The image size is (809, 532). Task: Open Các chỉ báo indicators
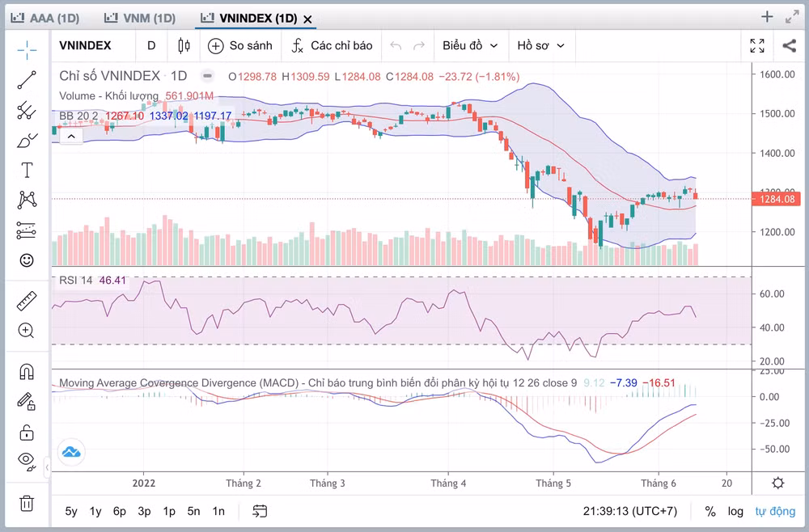tap(332, 46)
